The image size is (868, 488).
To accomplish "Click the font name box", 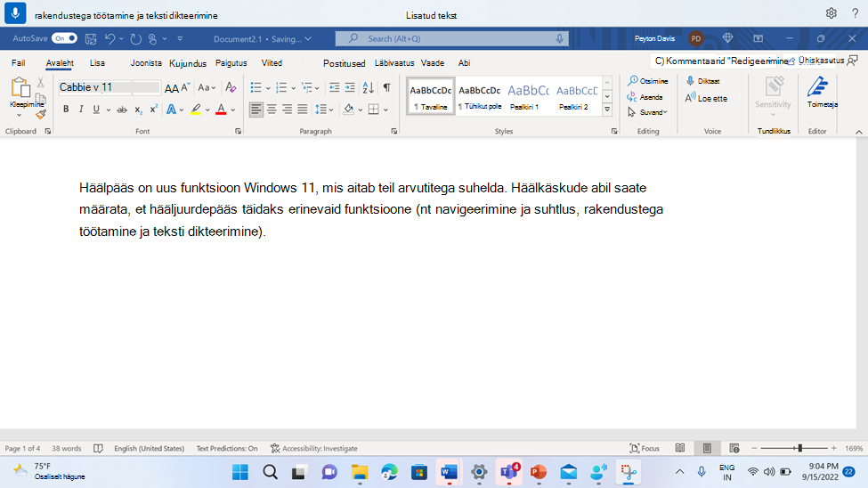I will click(x=95, y=87).
